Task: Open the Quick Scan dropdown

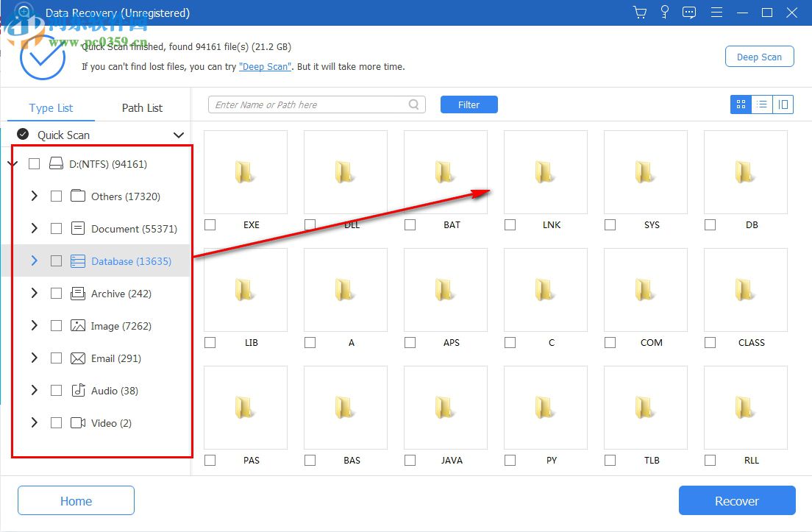Action: [x=177, y=135]
